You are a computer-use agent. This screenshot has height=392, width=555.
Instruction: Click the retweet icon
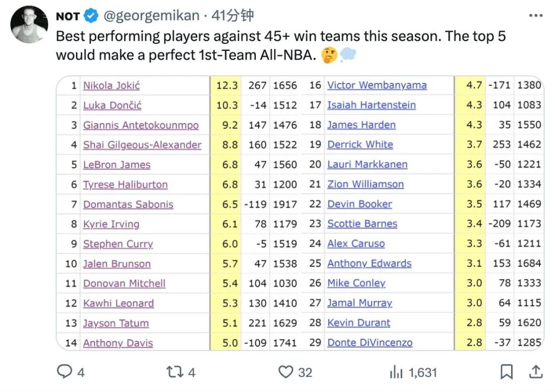coord(175,372)
